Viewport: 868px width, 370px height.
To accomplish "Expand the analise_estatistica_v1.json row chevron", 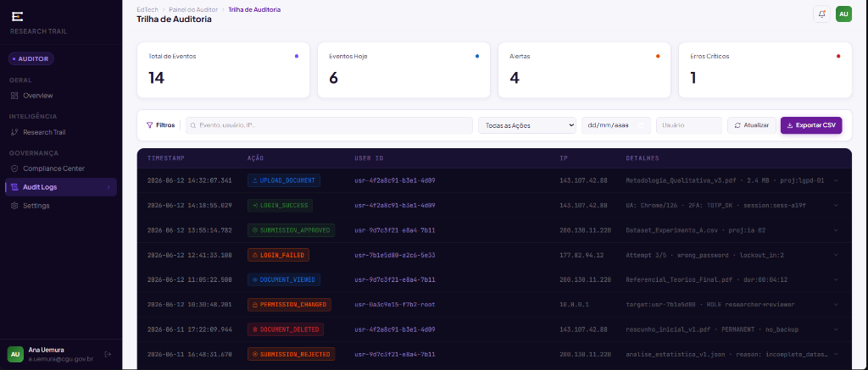I will (835, 355).
